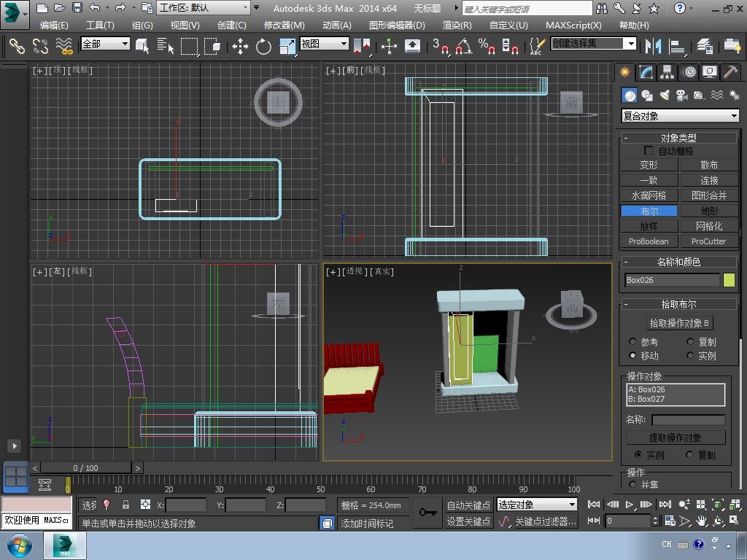Image resolution: width=747 pixels, height=560 pixels.
Task: Open the 修改器(M) menu
Action: (x=284, y=25)
